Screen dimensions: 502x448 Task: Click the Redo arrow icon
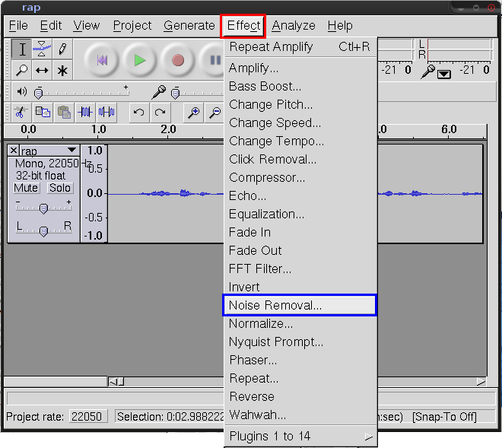tap(160, 112)
